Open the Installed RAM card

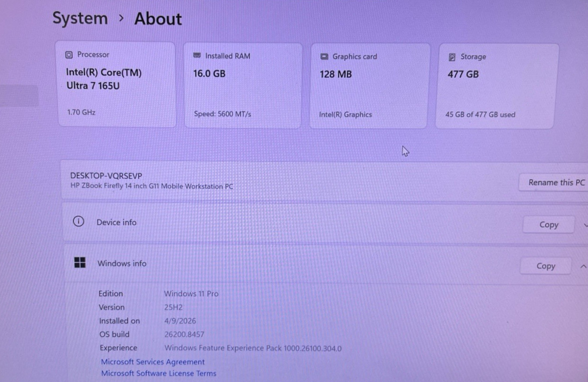pyautogui.click(x=243, y=85)
